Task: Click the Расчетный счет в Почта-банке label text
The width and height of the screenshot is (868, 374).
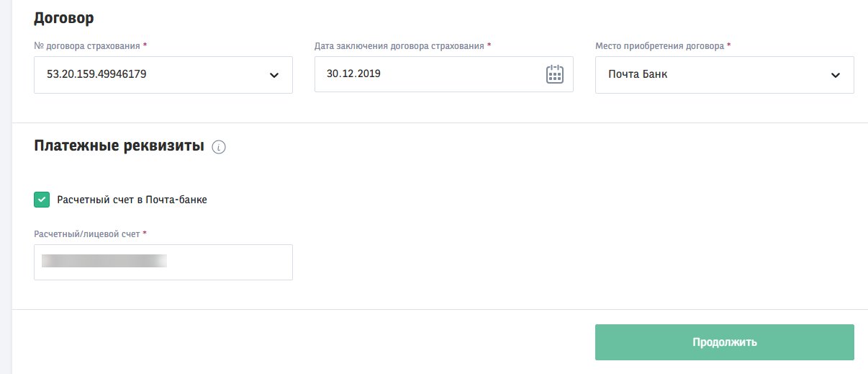Action: pyautogui.click(x=132, y=200)
